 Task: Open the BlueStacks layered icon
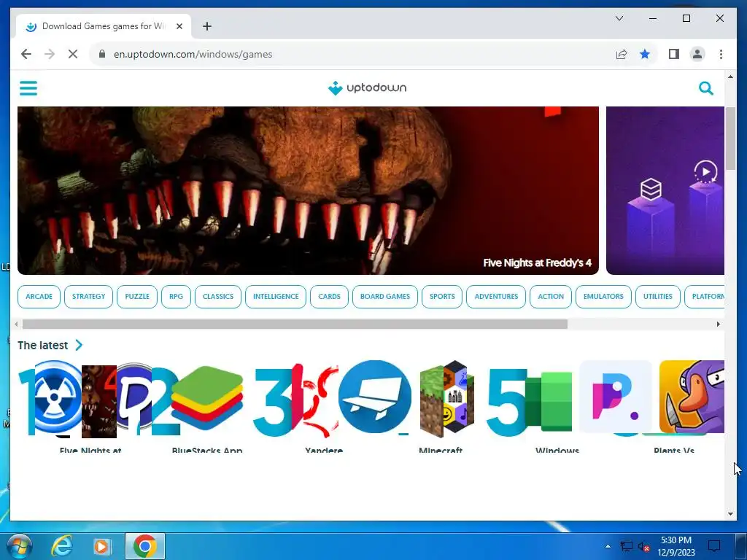(x=206, y=398)
